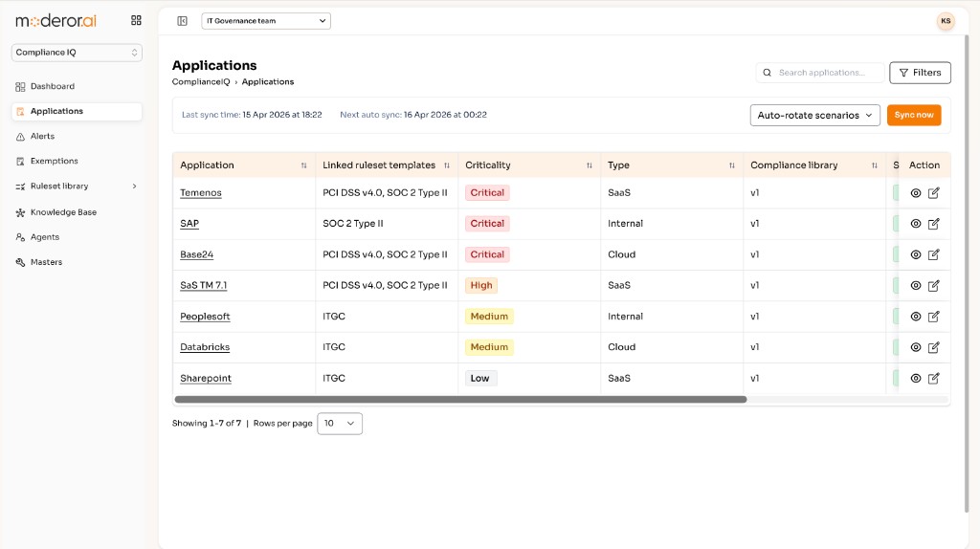This screenshot has height=549, width=980.
Task: View details for Sharepoint using the eye icon
Action: [x=916, y=379]
